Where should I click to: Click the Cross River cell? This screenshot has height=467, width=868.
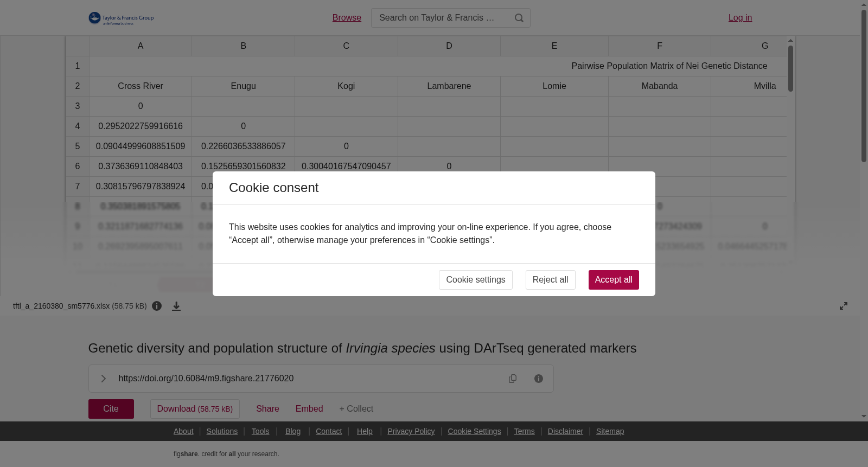[x=141, y=86]
